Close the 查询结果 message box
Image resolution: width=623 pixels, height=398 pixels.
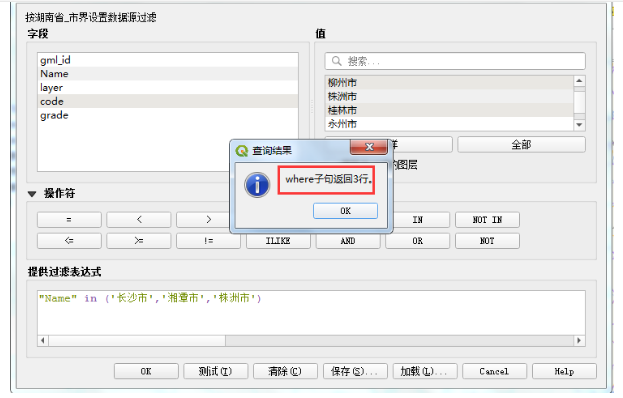point(369,147)
